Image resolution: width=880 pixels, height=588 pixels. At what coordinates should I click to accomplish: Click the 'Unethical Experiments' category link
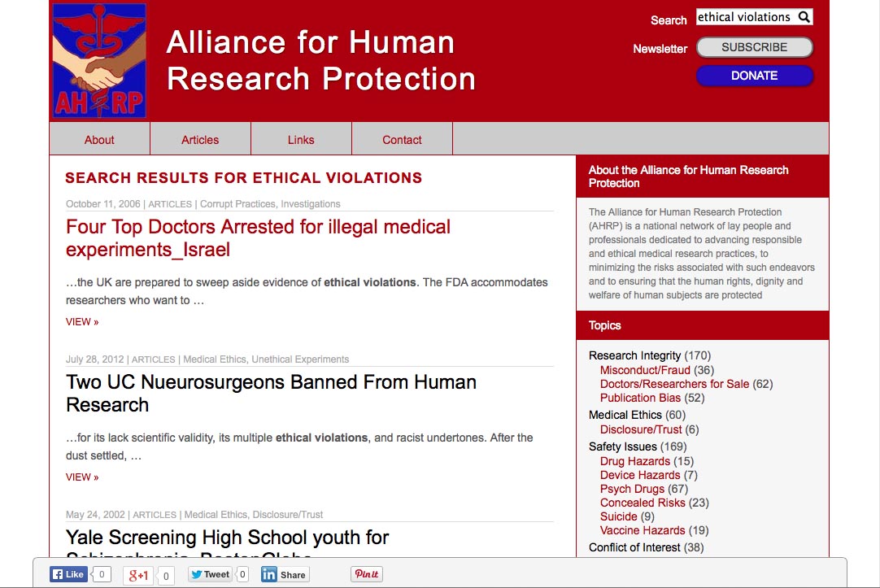(300, 359)
